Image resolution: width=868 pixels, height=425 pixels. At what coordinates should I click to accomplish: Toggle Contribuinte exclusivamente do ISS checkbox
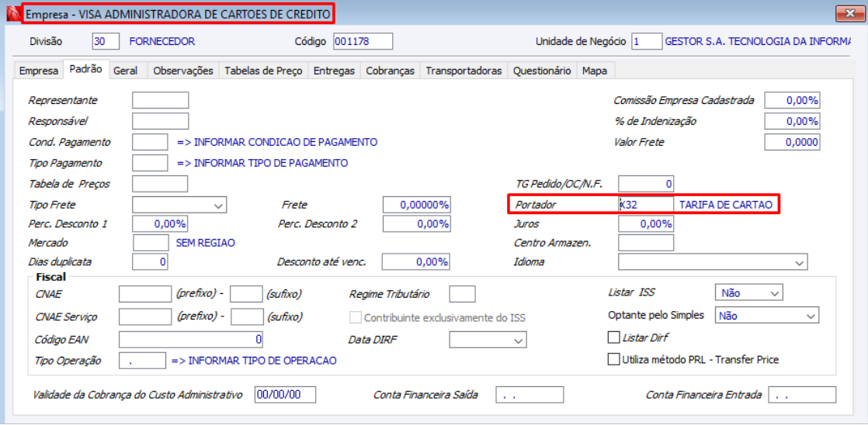[x=356, y=317]
